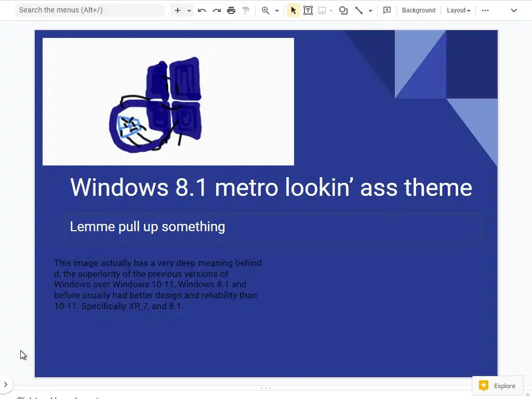This screenshot has width=532, height=399.
Task: Redo the last action
Action: (x=217, y=10)
